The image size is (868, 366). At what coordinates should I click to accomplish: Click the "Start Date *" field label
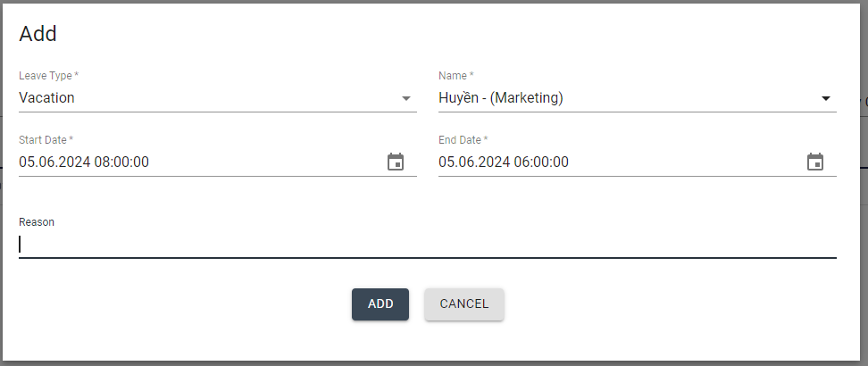(x=46, y=140)
